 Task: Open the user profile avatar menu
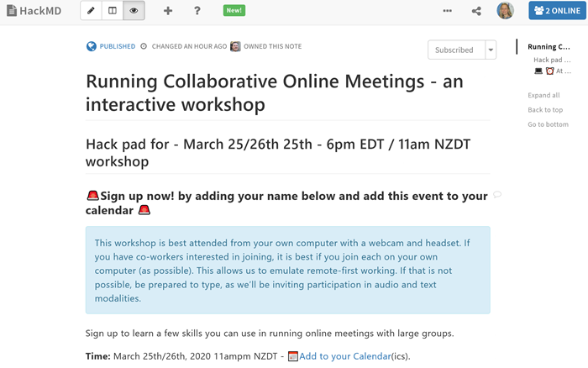505,11
